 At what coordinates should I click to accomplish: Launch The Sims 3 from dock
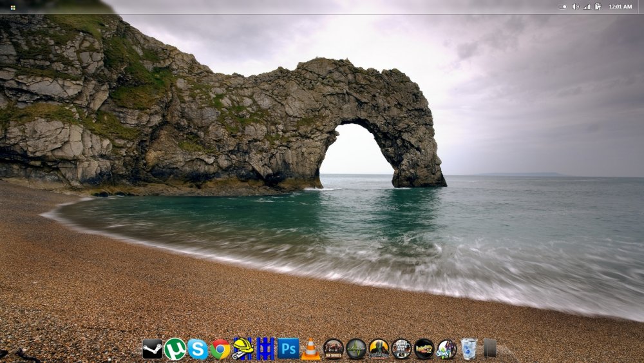pos(446,349)
